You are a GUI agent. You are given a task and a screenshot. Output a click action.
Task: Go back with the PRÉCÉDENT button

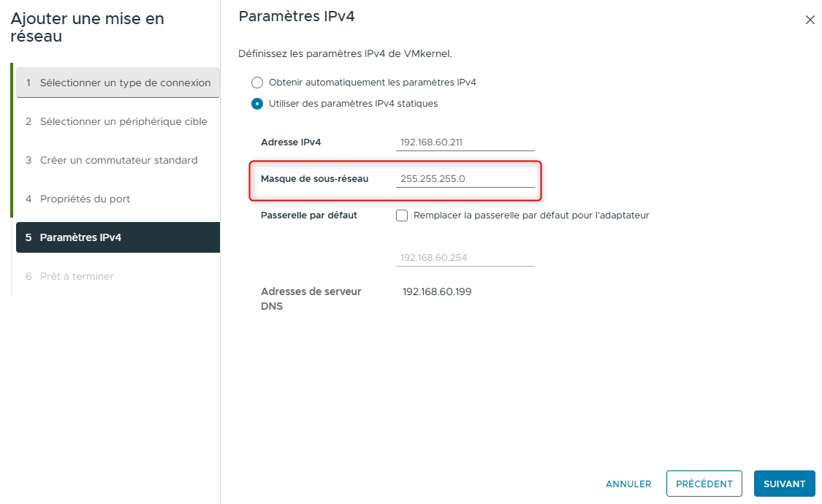(x=704, y=484)
